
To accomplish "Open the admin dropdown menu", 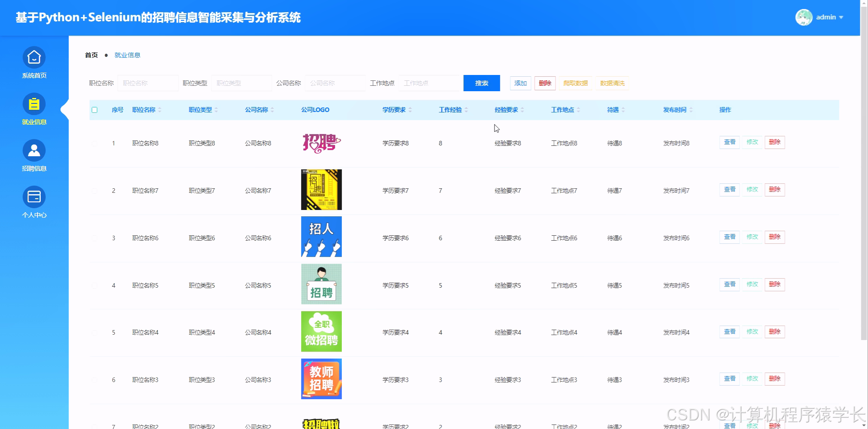I will [x=828, y=17].
